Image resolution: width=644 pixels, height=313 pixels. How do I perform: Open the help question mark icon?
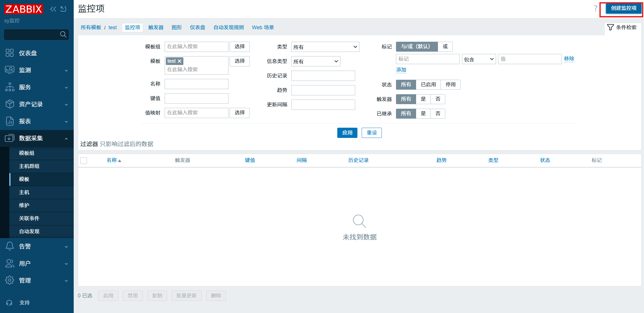pyautogui.click(x=595, y=8)
